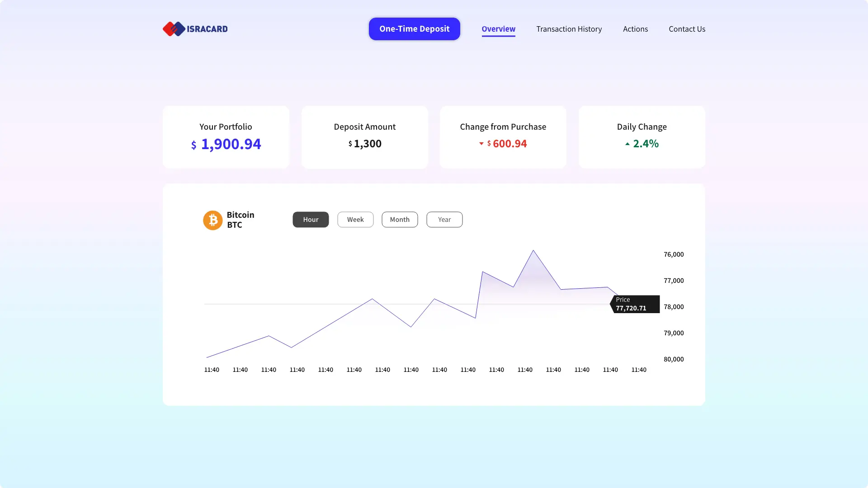Click the 79,000 axis label

(x=674, y=333)
